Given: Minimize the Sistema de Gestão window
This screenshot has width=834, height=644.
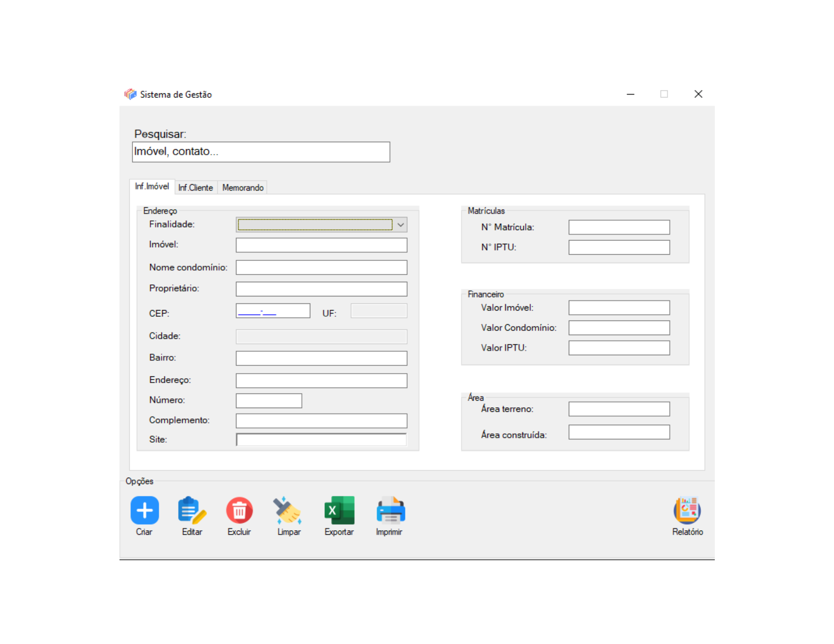Looking at the screenshot, I should click(630, 94).
